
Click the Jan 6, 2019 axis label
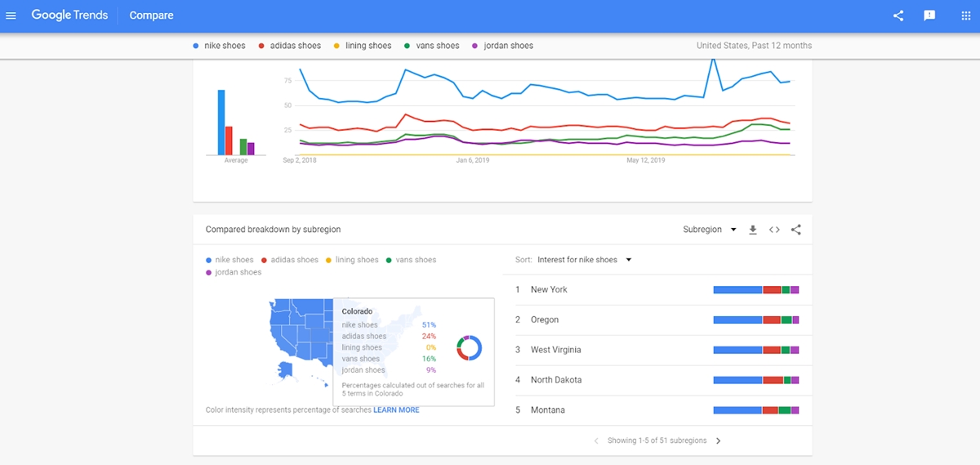coord(472,160)
